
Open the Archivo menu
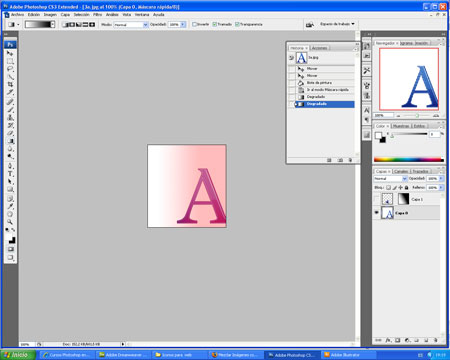[17, 15]
